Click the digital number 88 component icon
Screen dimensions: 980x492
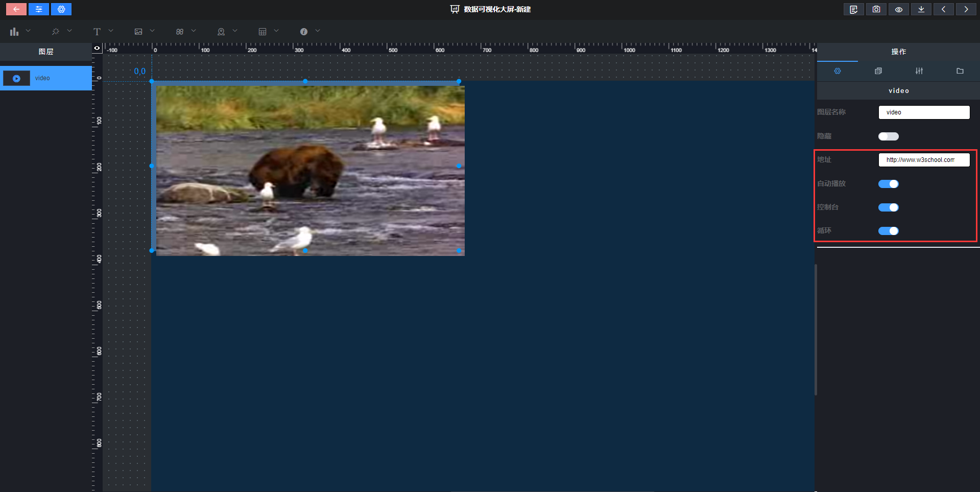(180, 32)
